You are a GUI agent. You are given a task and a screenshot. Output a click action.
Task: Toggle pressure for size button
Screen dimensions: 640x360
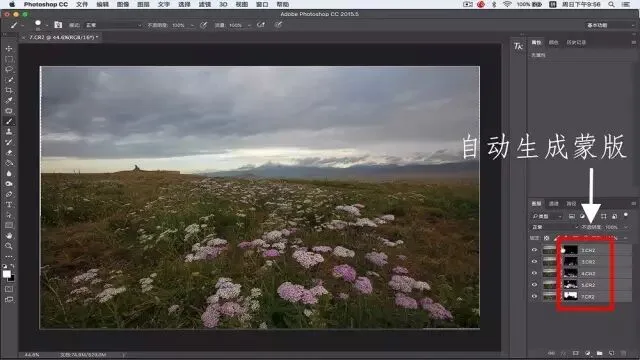click(278, 25)
